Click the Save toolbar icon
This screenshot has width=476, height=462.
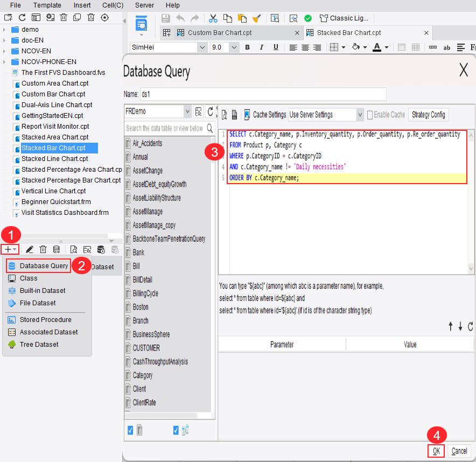[166, 18]
